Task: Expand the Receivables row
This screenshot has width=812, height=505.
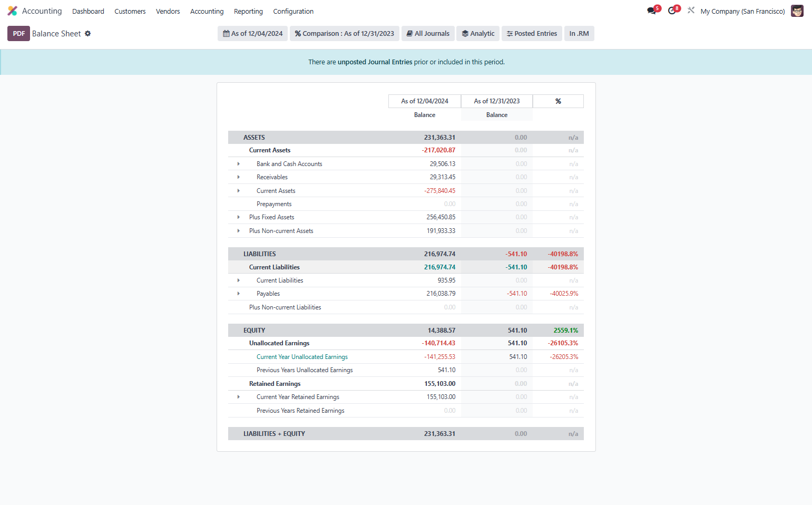Action: (x=239, y=177)
